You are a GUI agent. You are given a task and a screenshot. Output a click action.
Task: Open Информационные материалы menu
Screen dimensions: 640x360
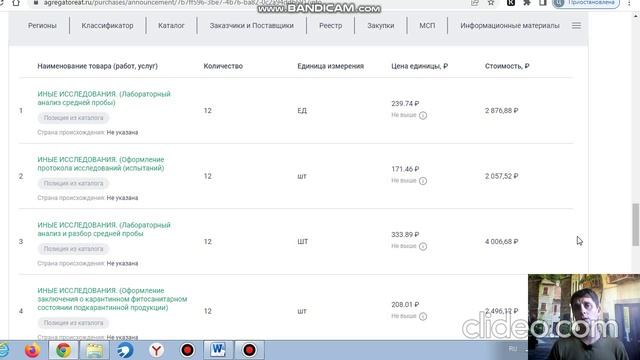(510, 25)
